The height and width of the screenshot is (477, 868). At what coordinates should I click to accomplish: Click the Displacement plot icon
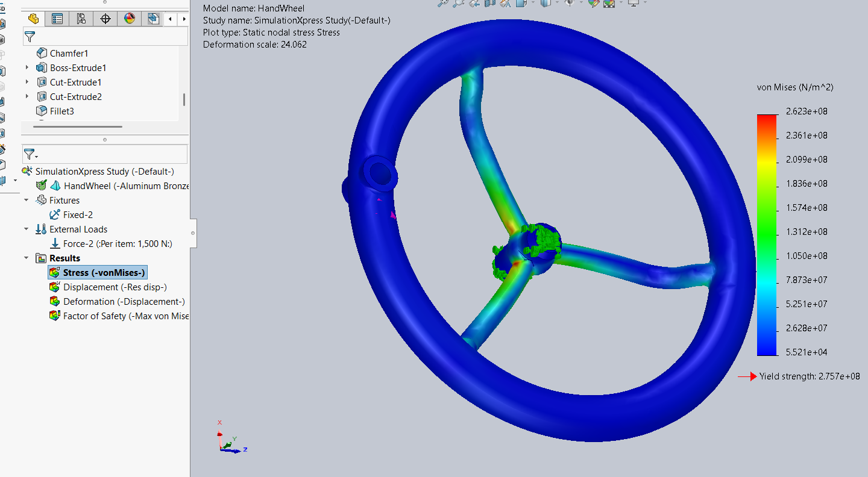(55, 287)
